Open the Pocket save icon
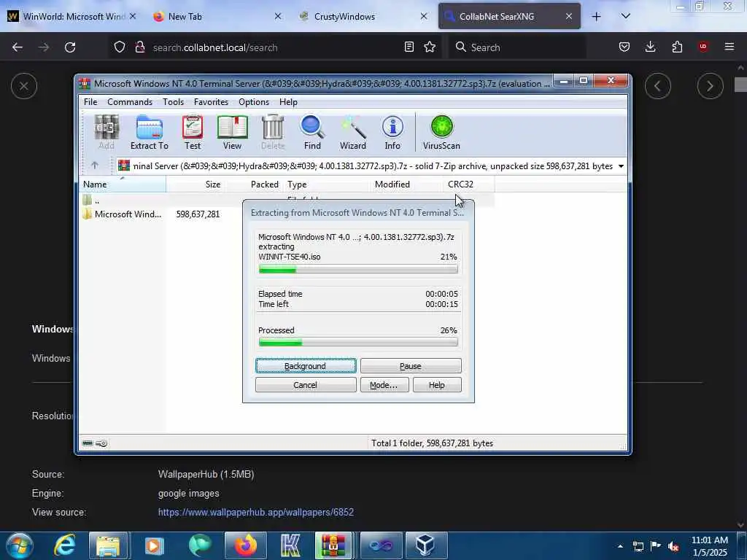The width and height of the screenshot is (747, 560). [624, 47]
